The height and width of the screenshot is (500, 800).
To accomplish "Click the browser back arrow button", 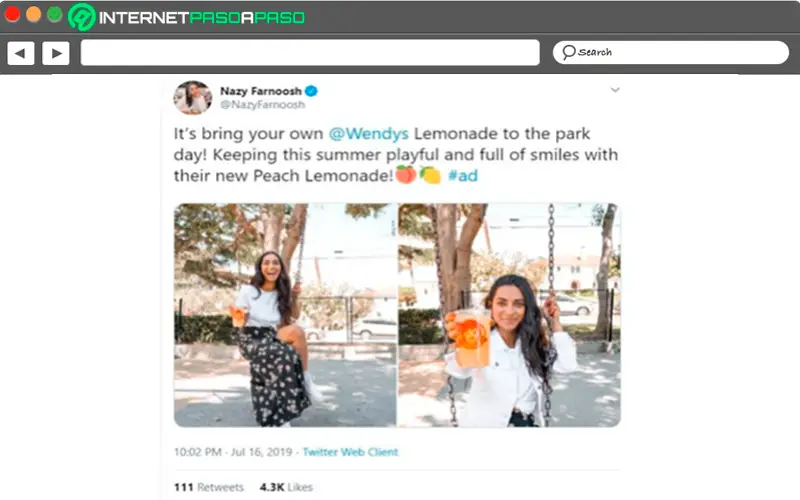I will pos(21,53).
